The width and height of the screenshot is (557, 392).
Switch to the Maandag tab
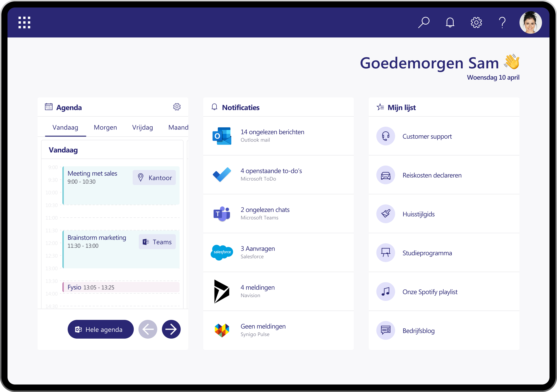click(x=178, y=127)
